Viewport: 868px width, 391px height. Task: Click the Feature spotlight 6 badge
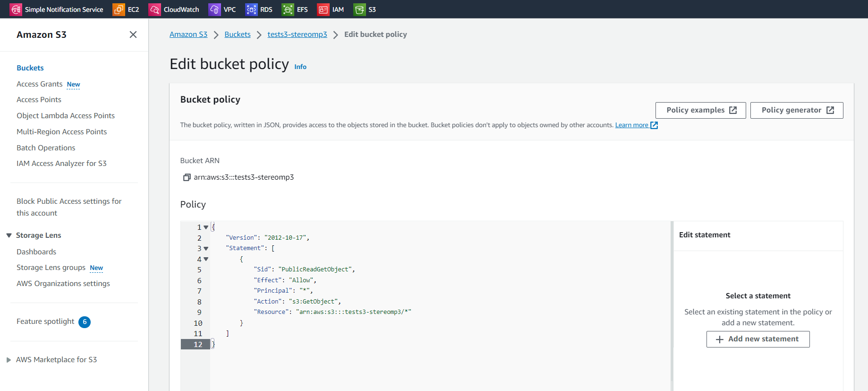pyautogui.click(x=85, y=322)
